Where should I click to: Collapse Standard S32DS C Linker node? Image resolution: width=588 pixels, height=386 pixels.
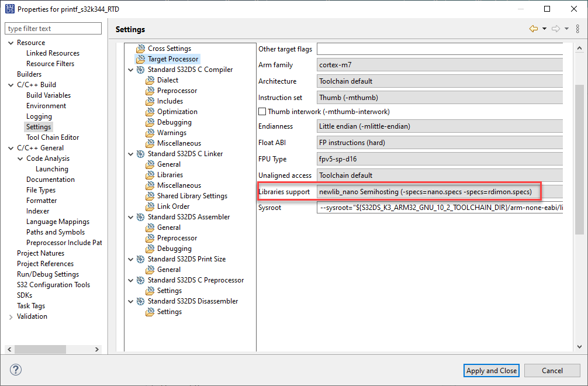point(130,154)
